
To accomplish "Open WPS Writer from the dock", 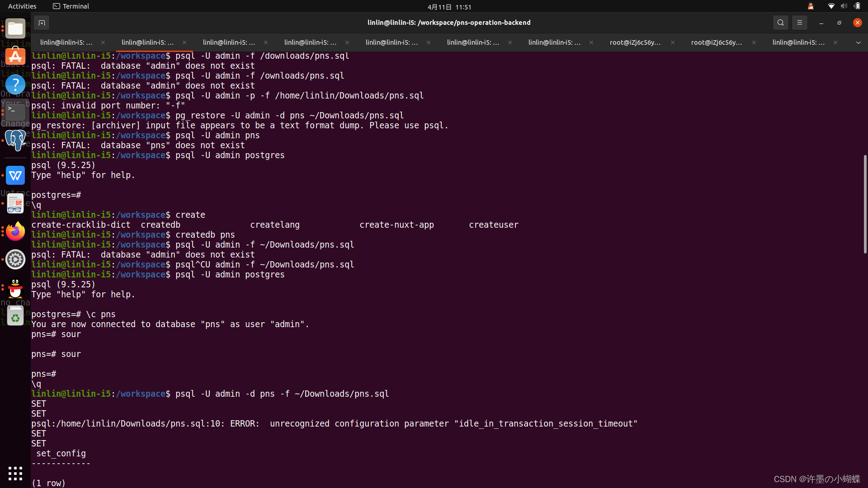I will 15,175.
